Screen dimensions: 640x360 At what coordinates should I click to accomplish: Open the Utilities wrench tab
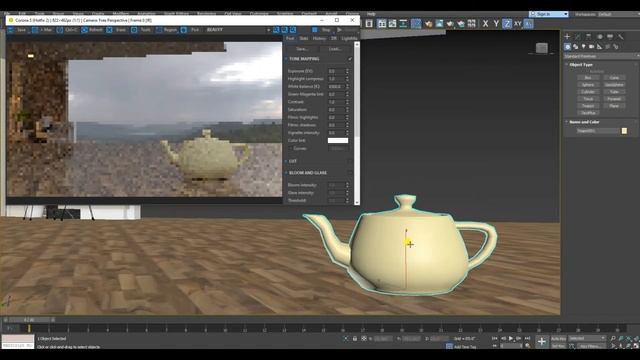tap(620, 37)
